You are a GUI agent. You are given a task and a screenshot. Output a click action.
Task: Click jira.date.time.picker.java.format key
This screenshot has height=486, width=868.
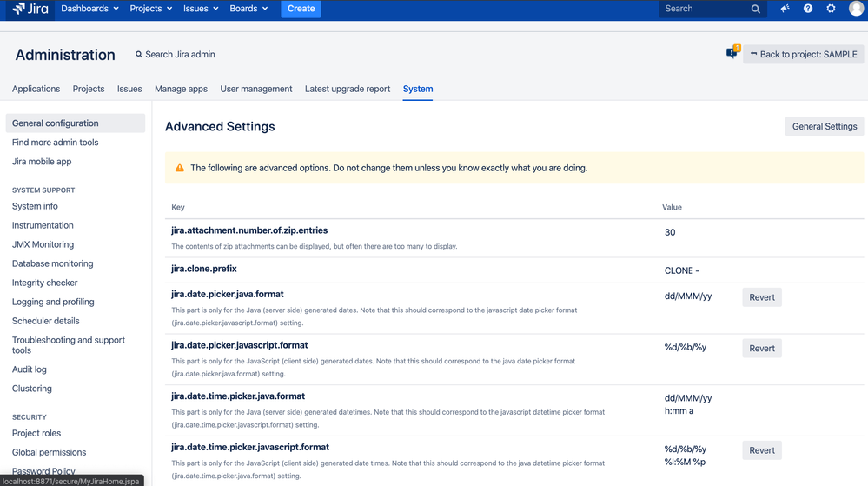point(238,396)
